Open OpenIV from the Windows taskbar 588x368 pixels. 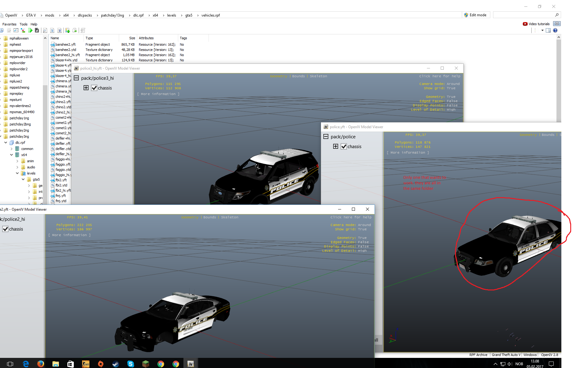(x=190, y=364)
